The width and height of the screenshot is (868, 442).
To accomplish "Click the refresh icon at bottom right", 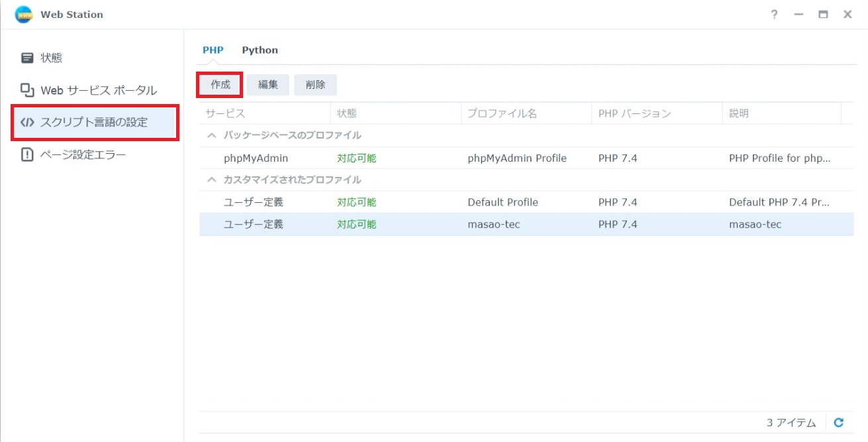I will pyautogui.click(x=839, y=422).
